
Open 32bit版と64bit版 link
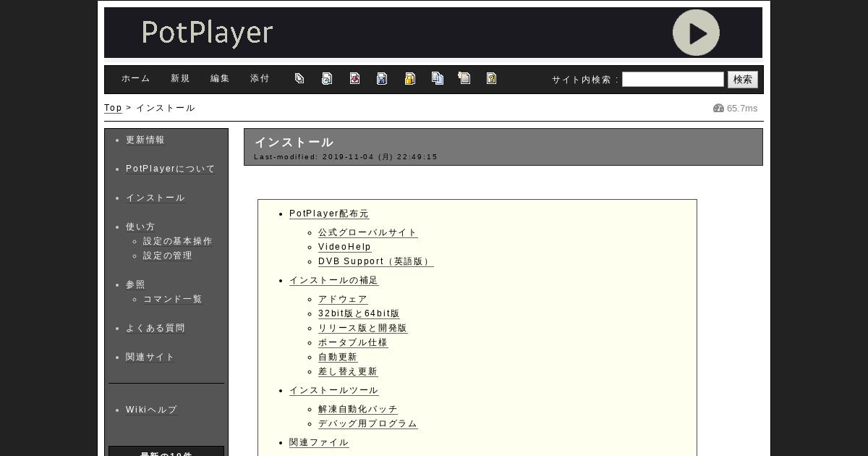coord(359,313)
